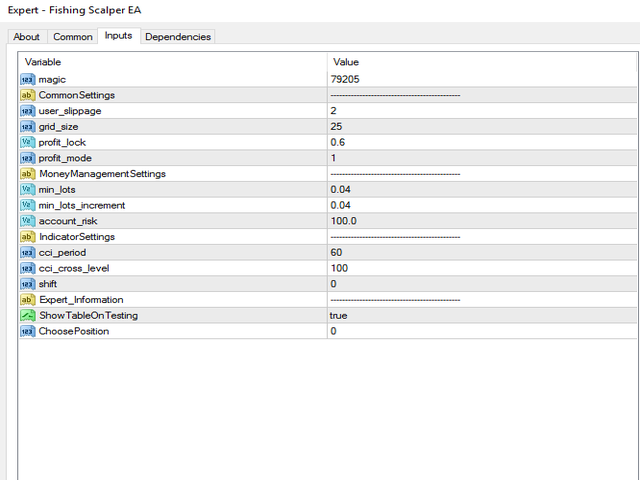
Task: Click the icon next to cci_period
Action: click(27, 252)
